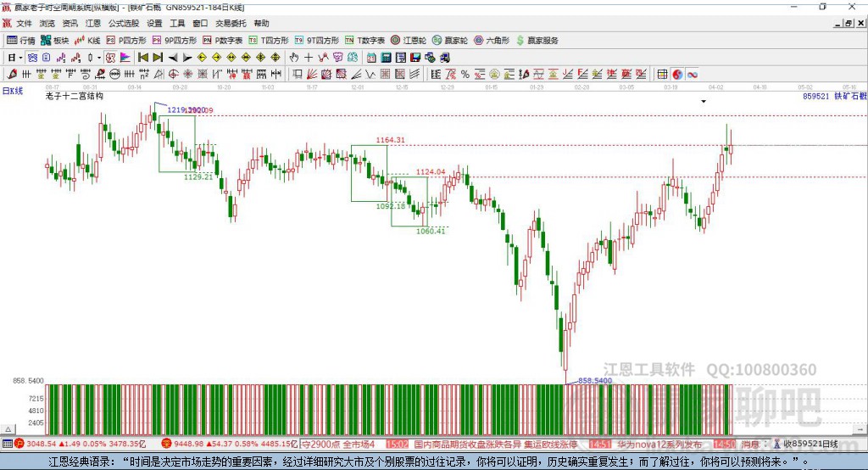
Task: Select the crosshair cursor tool
Action: [x=309, y=57]
